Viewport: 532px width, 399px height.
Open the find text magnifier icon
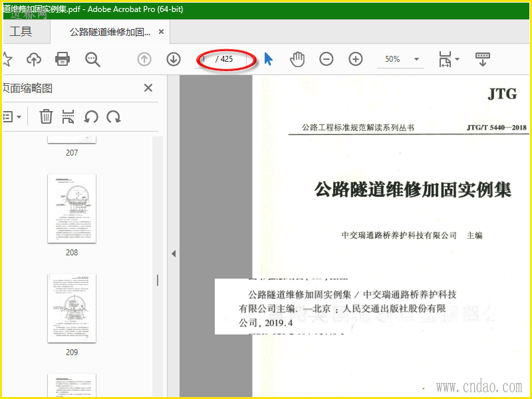pos(92,59)
